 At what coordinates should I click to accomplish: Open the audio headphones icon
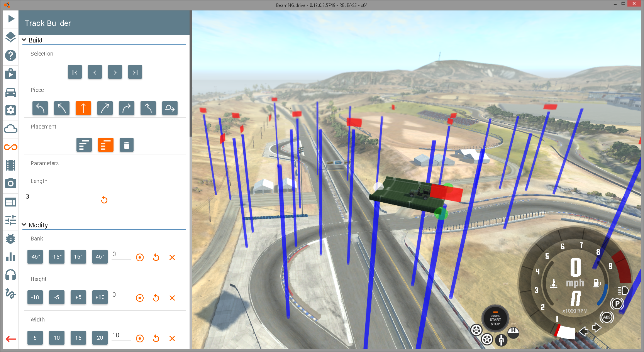tap(11, 275)
